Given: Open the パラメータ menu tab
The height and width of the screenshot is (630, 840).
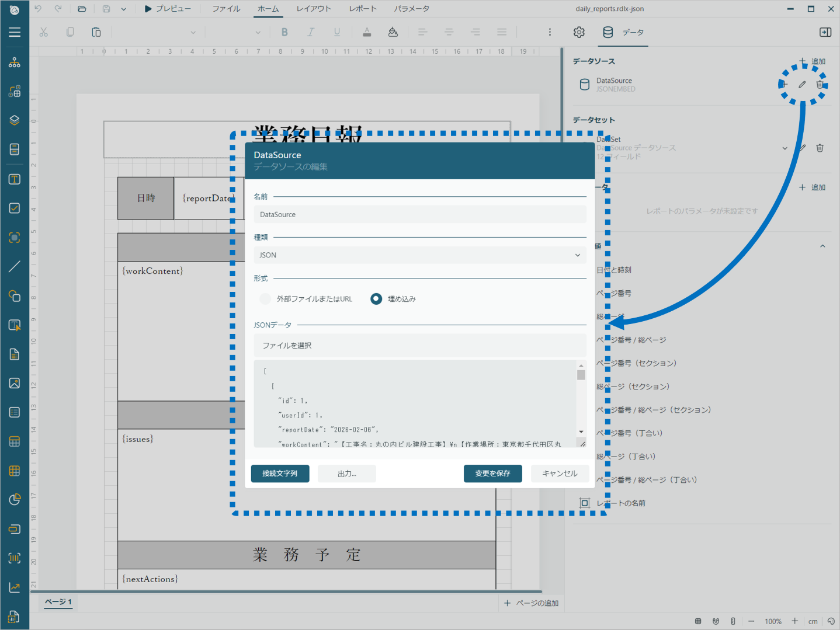Looking at the screenshot, I should coord(411,9).
